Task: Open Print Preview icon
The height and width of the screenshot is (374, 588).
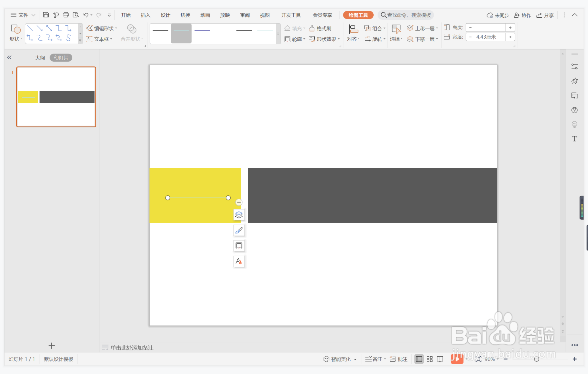Action: (76, 15)
